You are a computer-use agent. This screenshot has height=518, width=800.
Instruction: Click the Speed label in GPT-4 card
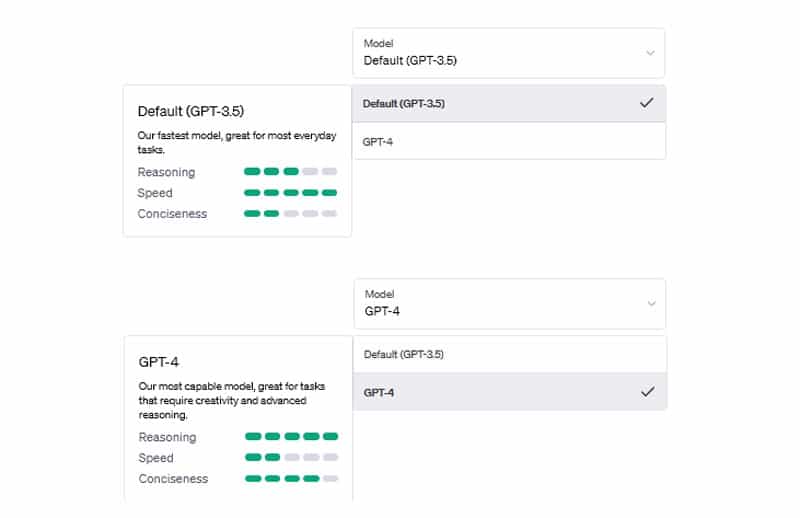[x=156, y=458]
